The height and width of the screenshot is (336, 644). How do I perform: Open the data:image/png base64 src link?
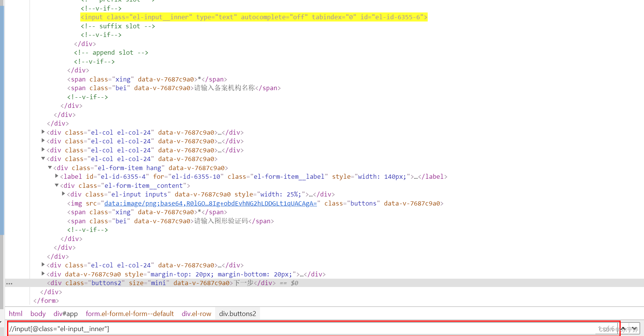[211, 203]
